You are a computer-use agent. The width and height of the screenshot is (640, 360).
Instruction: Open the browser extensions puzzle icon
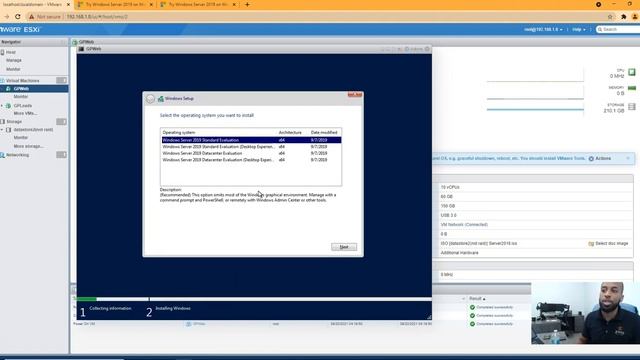click(624, 17)
